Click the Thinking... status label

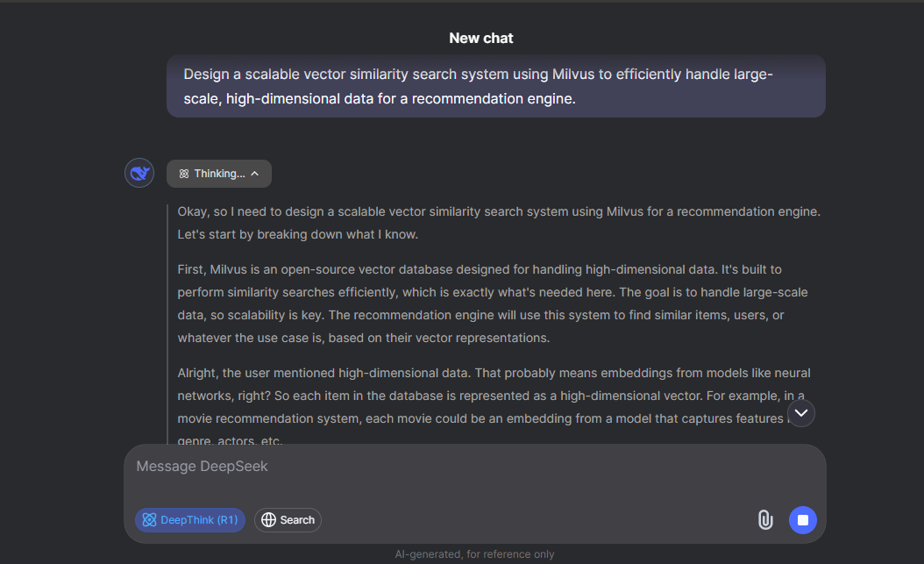coord(219,174)
